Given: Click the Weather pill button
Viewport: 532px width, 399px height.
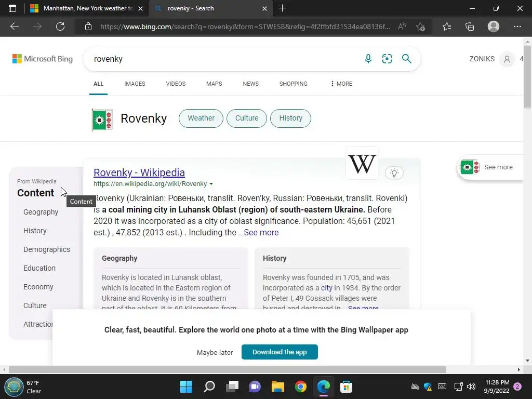Looking at the screenshot, I should click(x=201, y=118).
